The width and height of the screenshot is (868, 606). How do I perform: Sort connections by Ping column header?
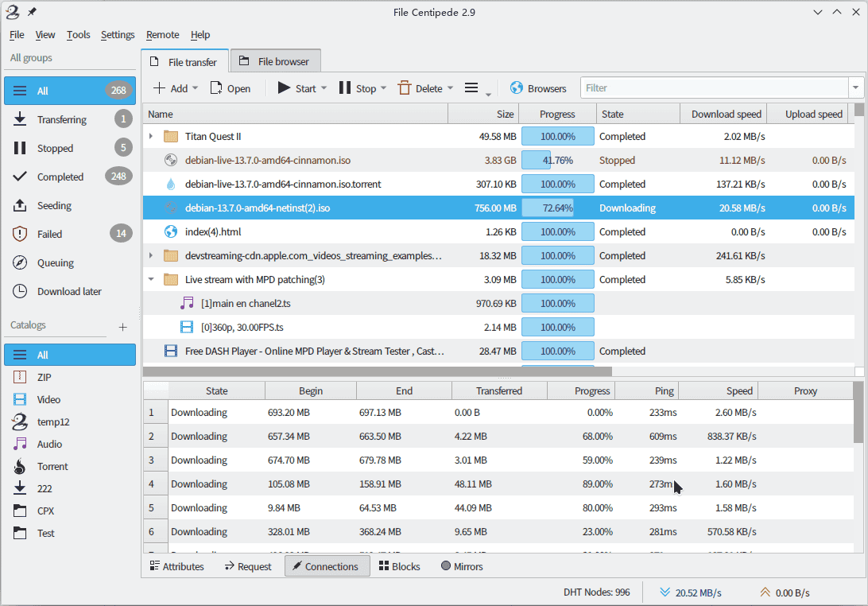[646, 390]
